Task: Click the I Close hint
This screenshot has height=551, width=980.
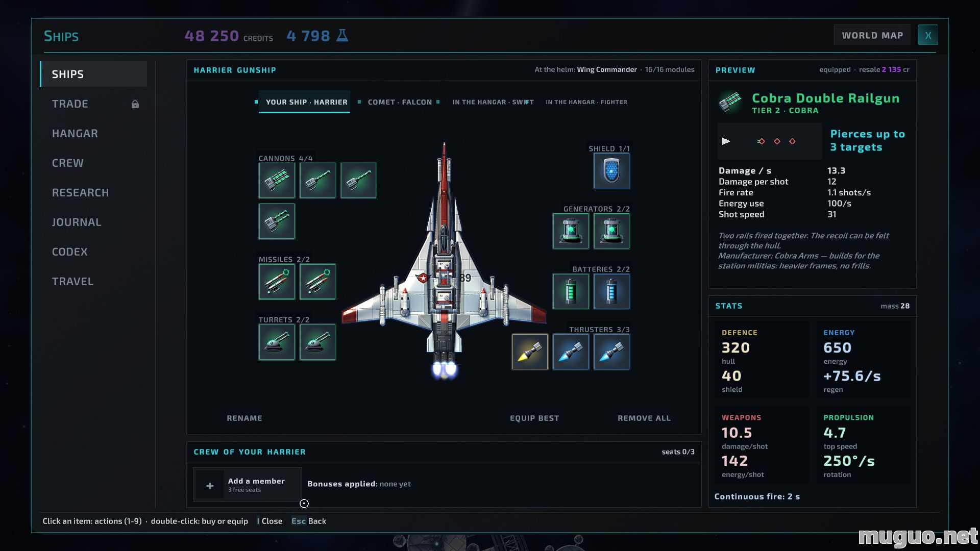Action: (269, 521)
